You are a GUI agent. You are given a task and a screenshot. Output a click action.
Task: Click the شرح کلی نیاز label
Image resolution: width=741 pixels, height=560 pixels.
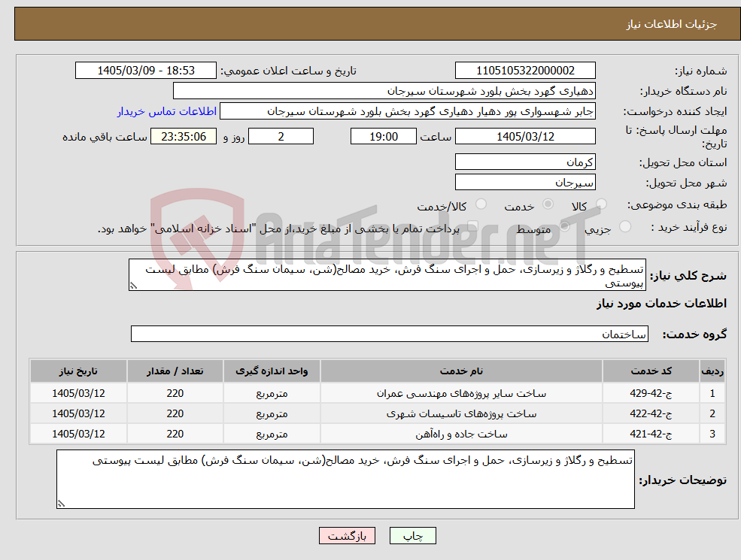click(688, 276)
